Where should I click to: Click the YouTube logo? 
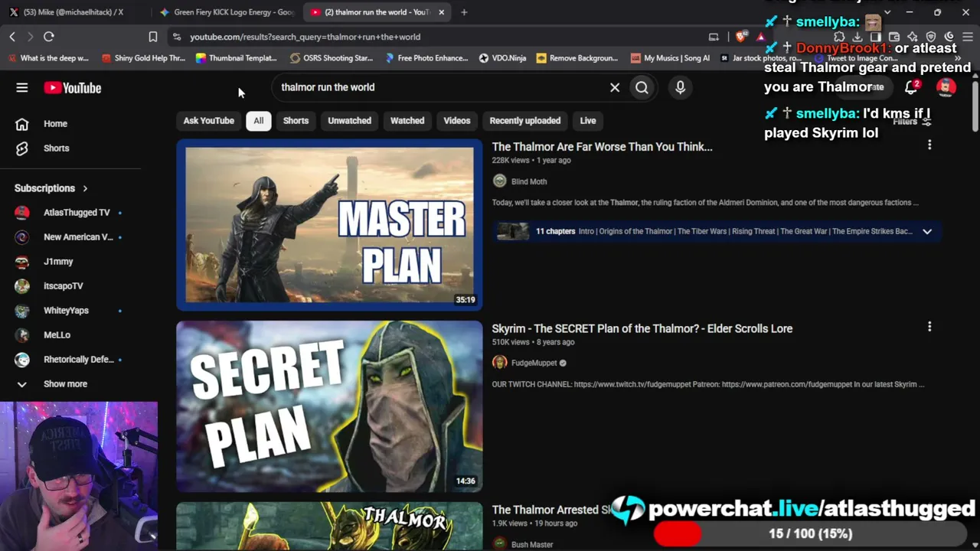point(73,88)
